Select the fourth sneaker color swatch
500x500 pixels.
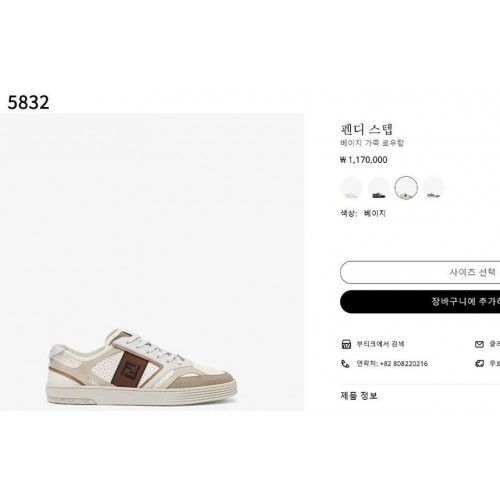[433, 188]
